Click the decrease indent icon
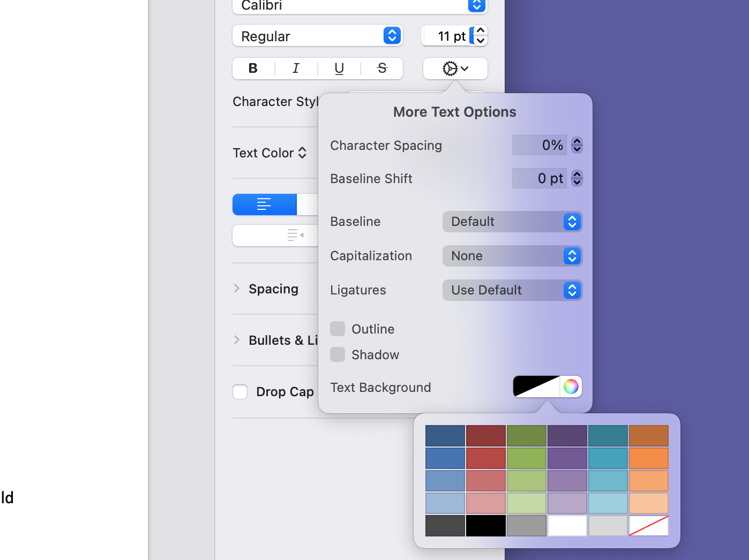 click(x=295, y=235)
